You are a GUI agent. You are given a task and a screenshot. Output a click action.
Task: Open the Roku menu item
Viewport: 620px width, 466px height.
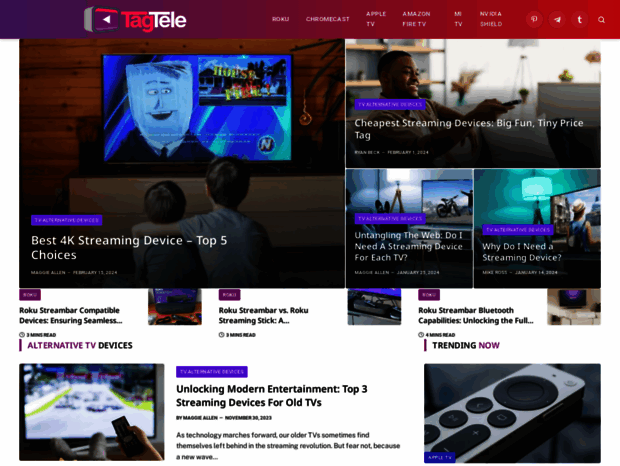[x=280, y=19]
